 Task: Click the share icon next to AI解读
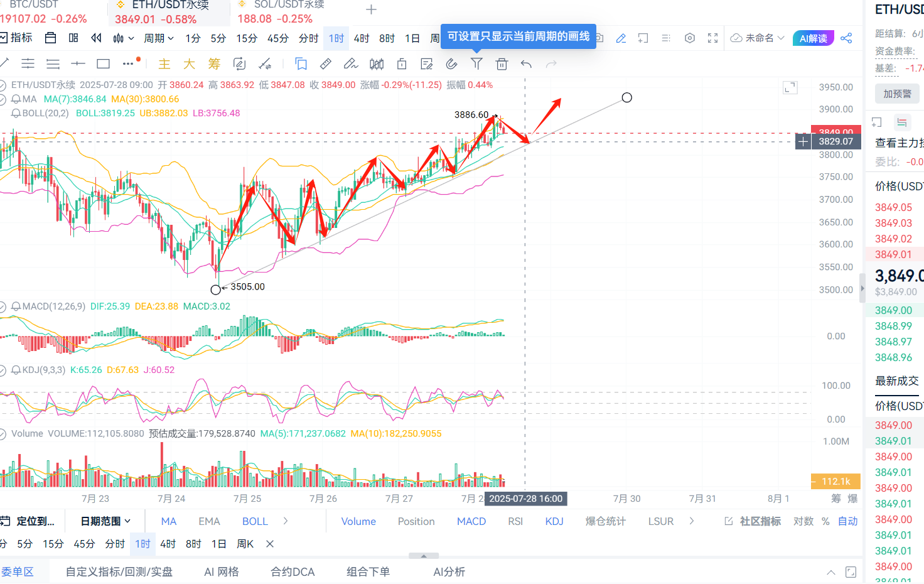point(846,38)
